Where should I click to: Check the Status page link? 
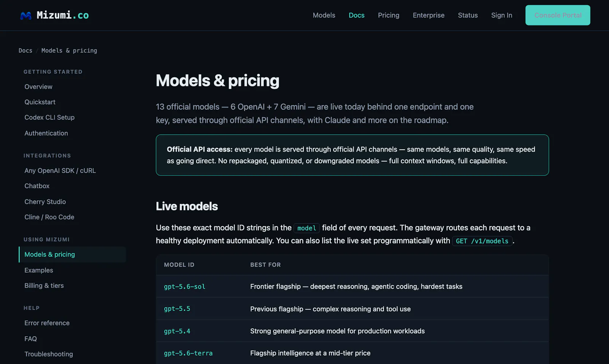468,15
